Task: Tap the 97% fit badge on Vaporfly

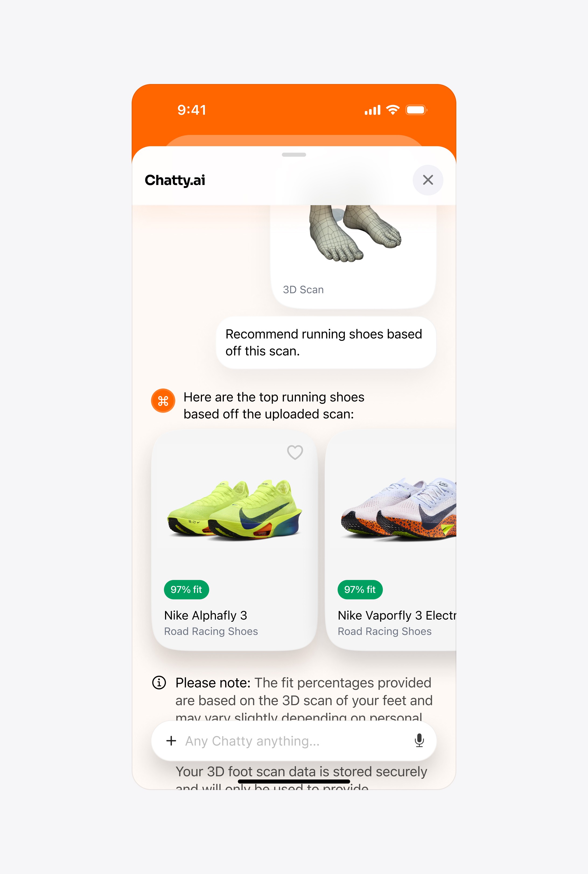Action: pyautogui.click(x=360, y=589)
